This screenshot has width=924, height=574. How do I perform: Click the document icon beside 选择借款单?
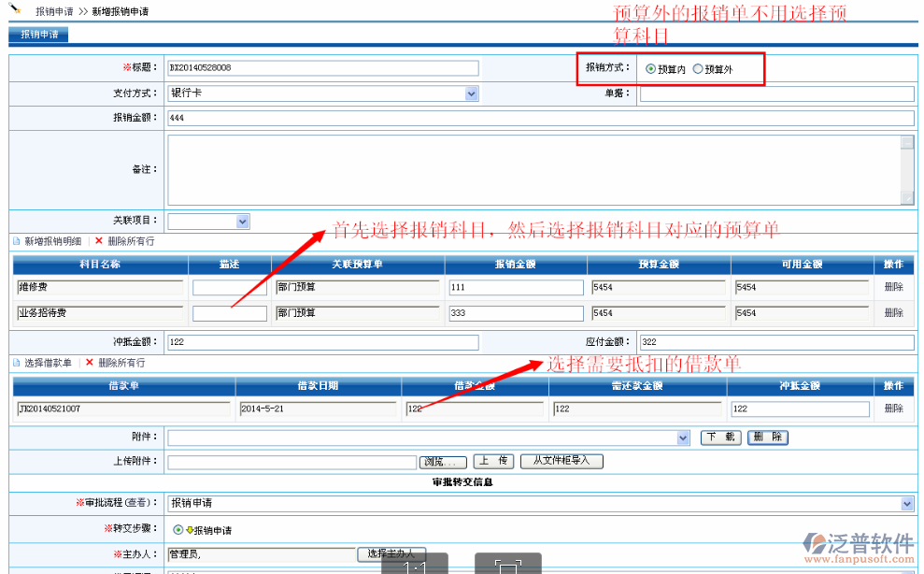pyautogui.click(x=16, y=363)
